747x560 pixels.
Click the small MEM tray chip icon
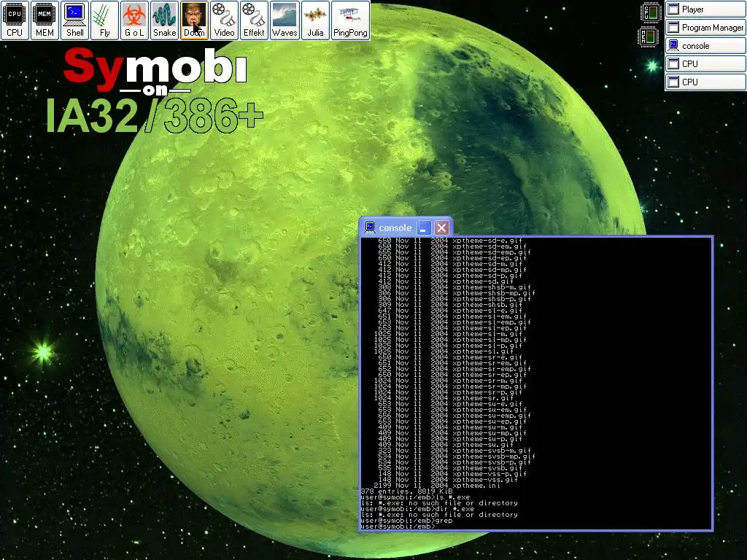(648, 37)
